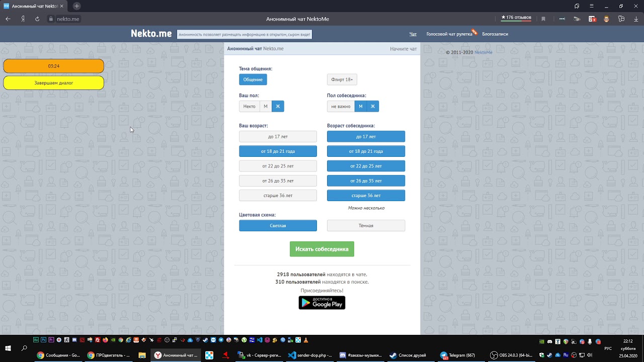Launch Premiere Pro from quick launch
The width and height of the screenshot is (644, 362).
click(51, 340)
